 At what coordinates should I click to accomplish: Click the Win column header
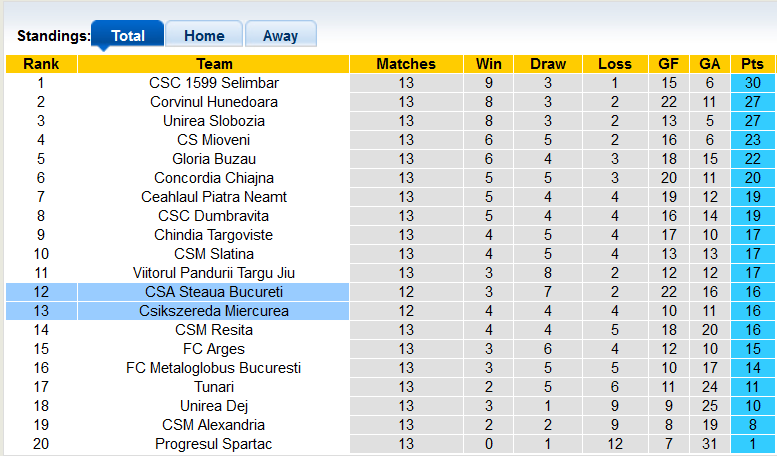click(489, 64)
